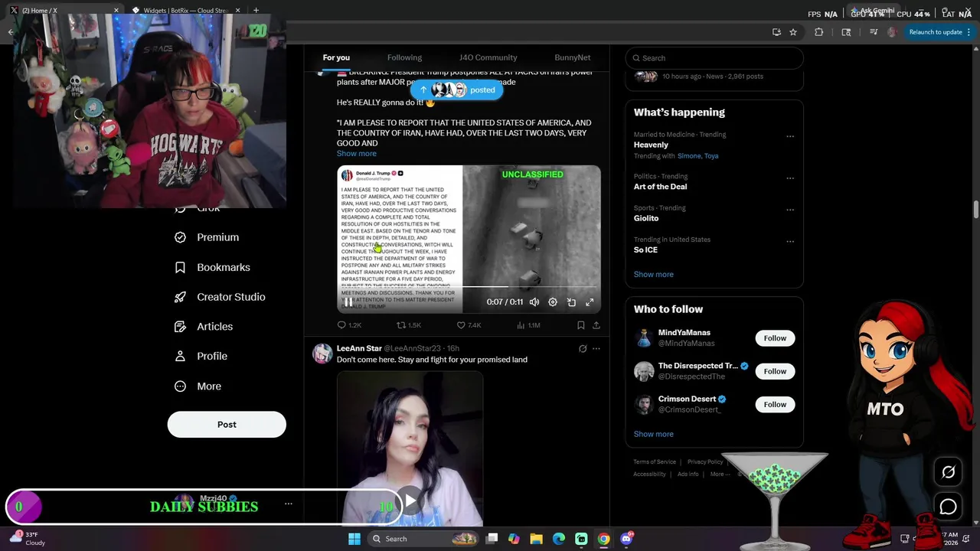Open a new browser tab

tap(256, 11)
